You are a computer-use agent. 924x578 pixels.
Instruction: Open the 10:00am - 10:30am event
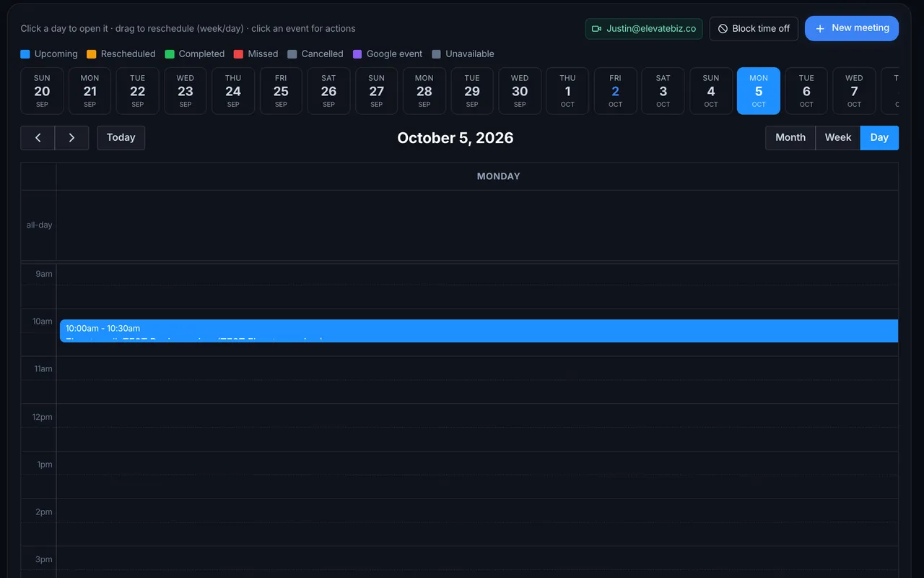[x=479, y=331]
